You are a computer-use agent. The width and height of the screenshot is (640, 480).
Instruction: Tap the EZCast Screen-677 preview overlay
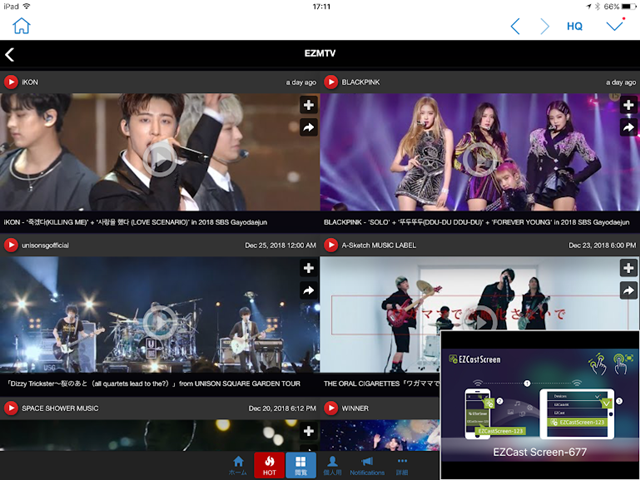[540, 405]
